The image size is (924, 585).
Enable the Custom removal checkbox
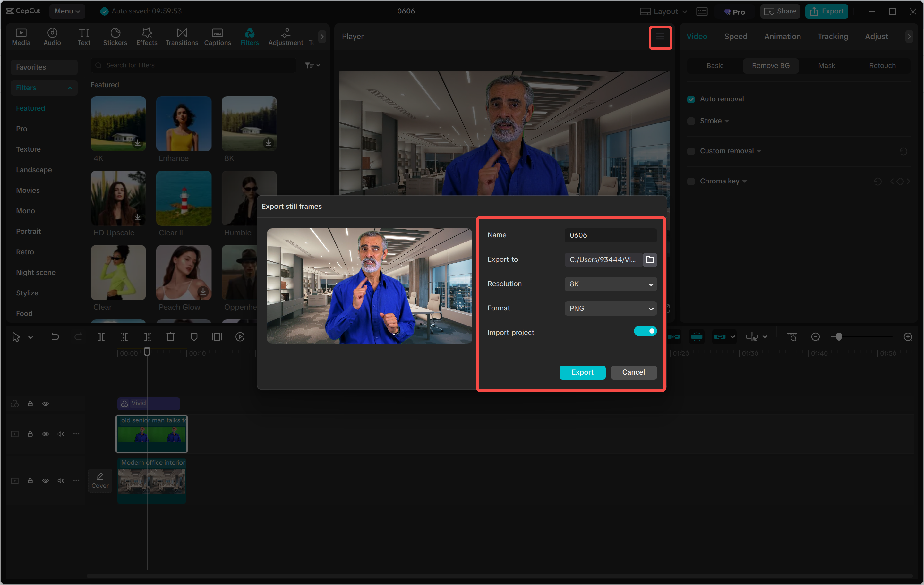click(x=691, y=151)
